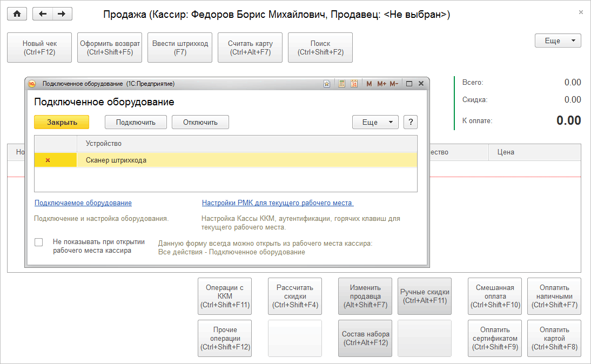Click the M- memory subtract button

[x=394, y=84]
